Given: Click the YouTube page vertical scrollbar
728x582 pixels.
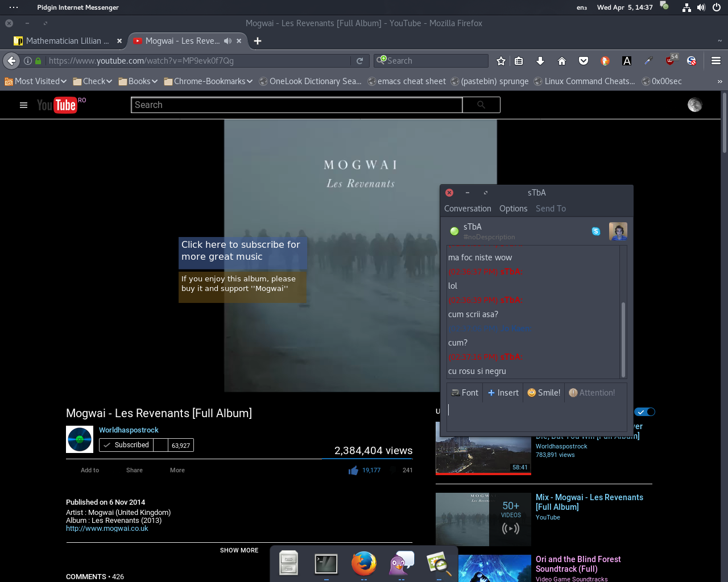Looking at the screenshot, I should (724, 122).
